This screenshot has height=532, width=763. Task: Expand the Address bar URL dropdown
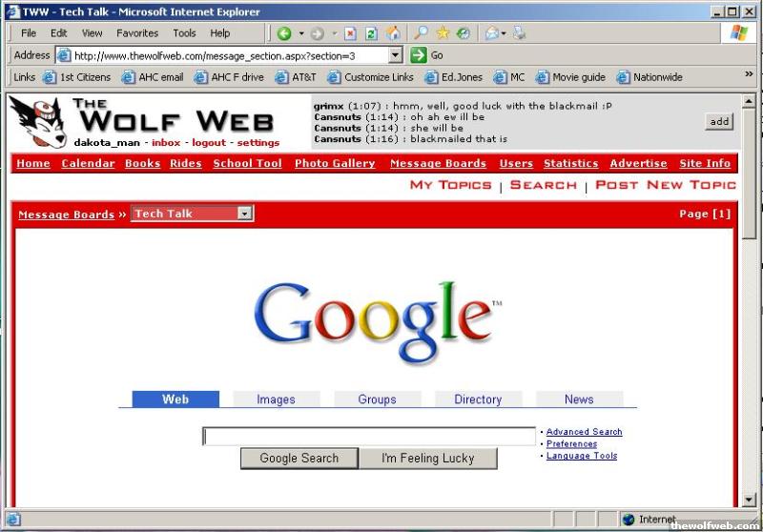pyautogui.click(x=396, y=55)
